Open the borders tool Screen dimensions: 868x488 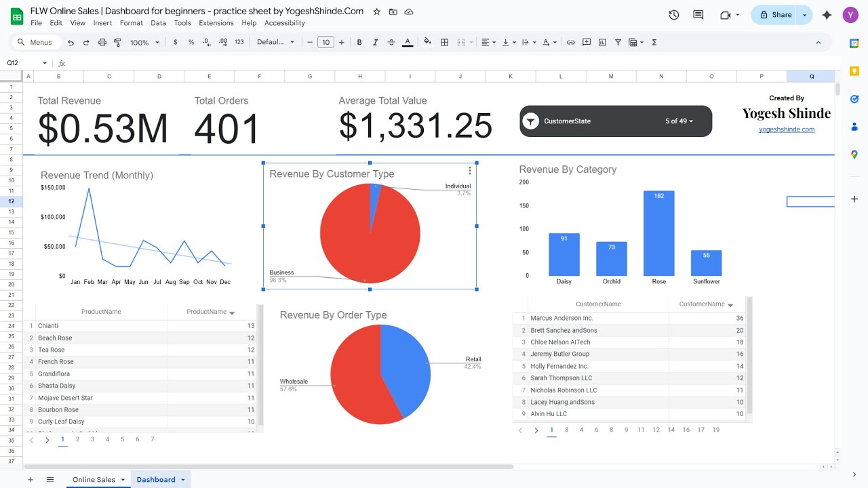pyautogui.click(x=445, y=42)
